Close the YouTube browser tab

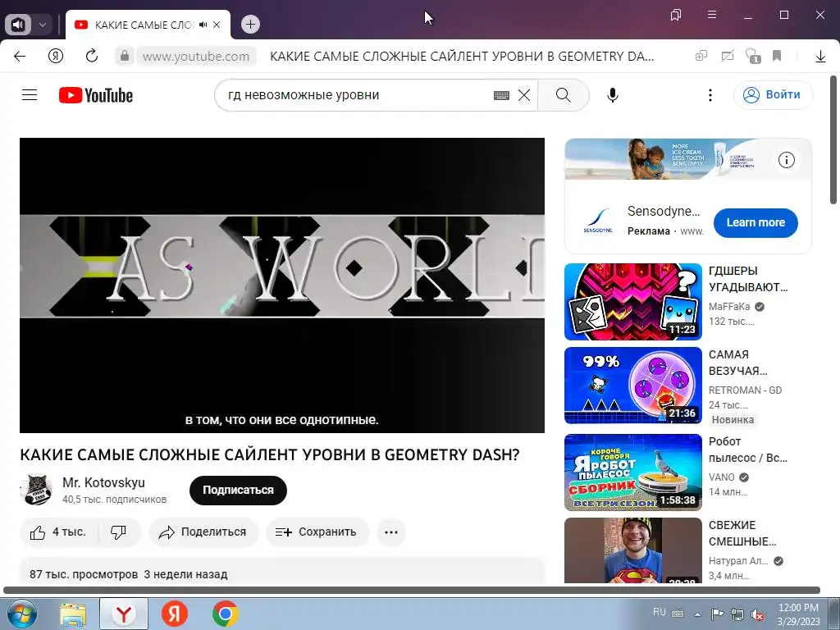[x=217, y=25]
